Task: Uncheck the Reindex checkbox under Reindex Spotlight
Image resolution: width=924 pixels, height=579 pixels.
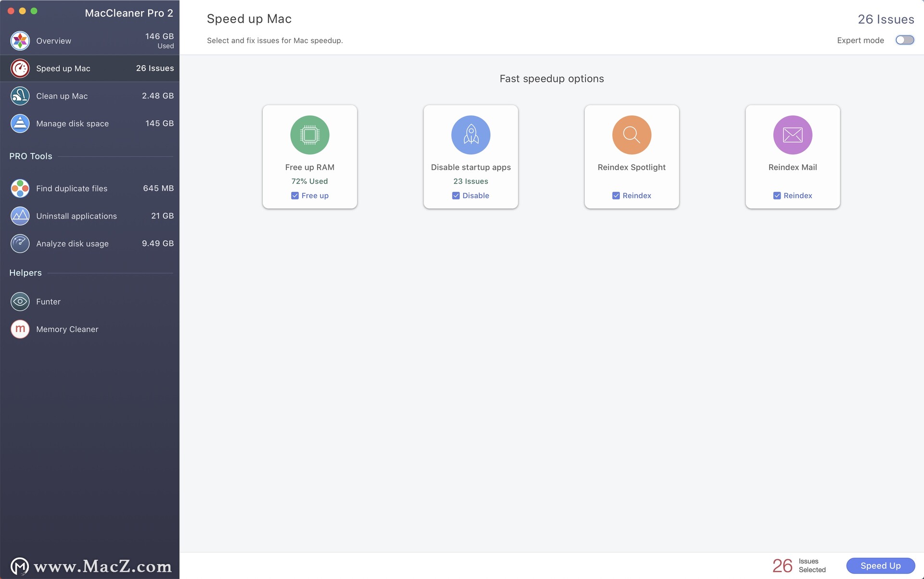Action: coord(616,196)
